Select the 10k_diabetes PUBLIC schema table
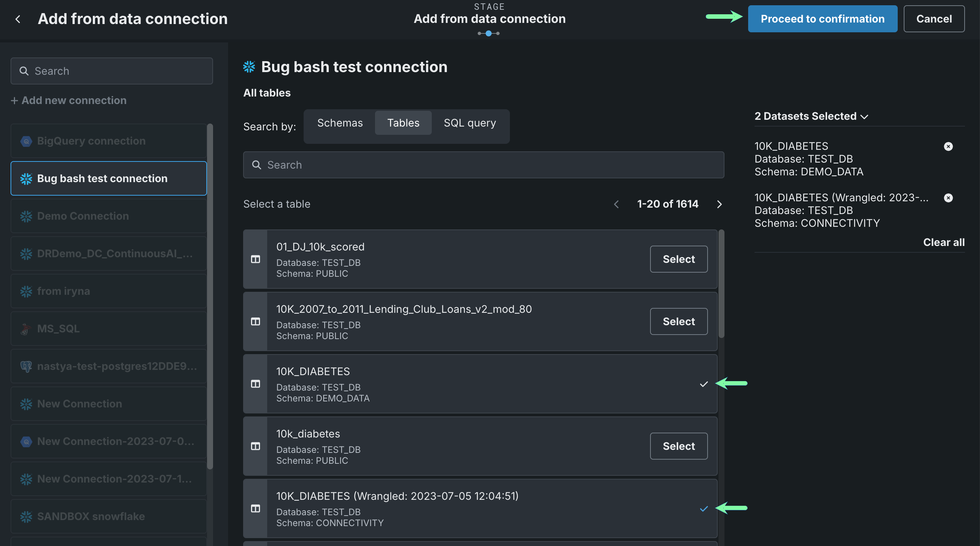The height and width of the screenshot is (546, 980). (678, 446)
